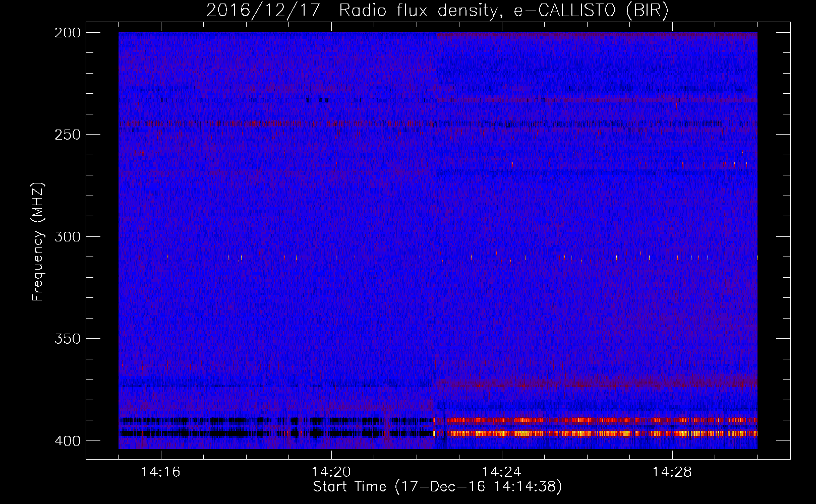This screenshot has width=816, height=504.
Task: Click the plot title mentioning e-CALLISTO (BIR)
Action: (x=437, y=10)
